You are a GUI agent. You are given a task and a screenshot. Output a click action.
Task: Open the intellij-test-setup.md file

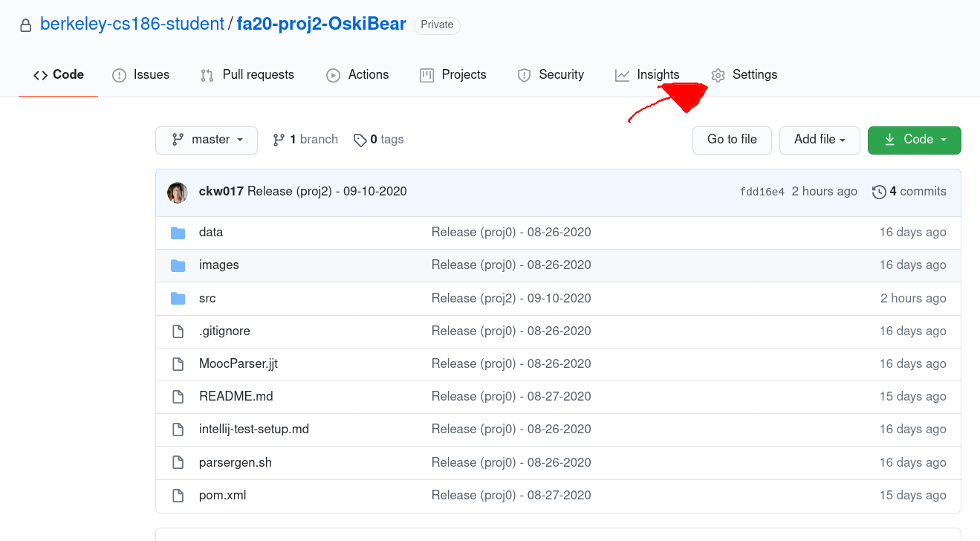pos(254,430)
